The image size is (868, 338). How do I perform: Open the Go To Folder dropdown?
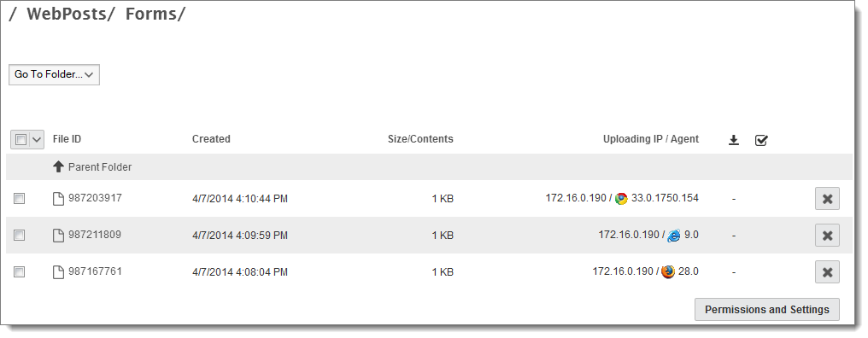click(x=55, y=74)
